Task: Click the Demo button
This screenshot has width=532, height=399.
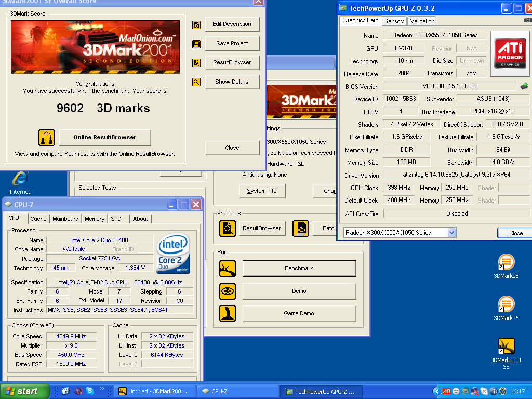Action: click(299, 291)
